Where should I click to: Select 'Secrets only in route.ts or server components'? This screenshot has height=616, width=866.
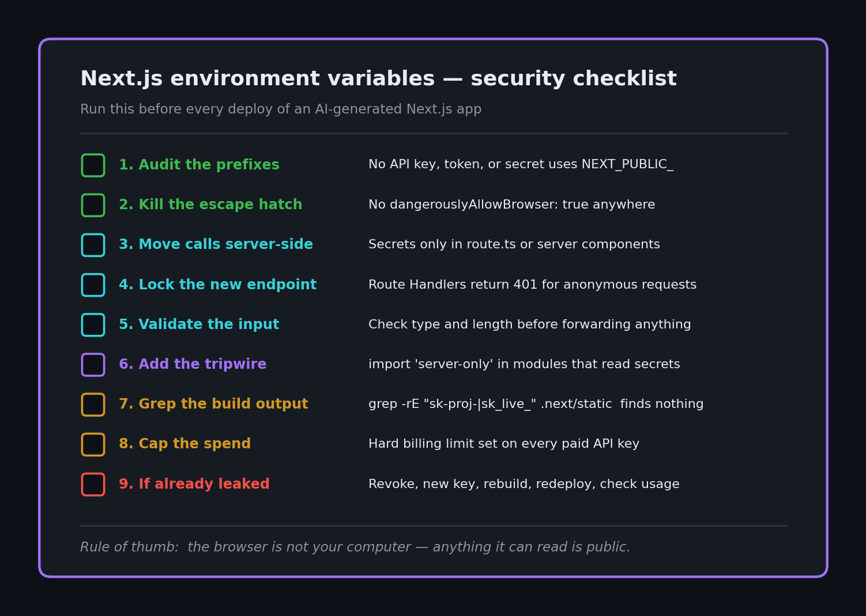(x=514, y=245)
